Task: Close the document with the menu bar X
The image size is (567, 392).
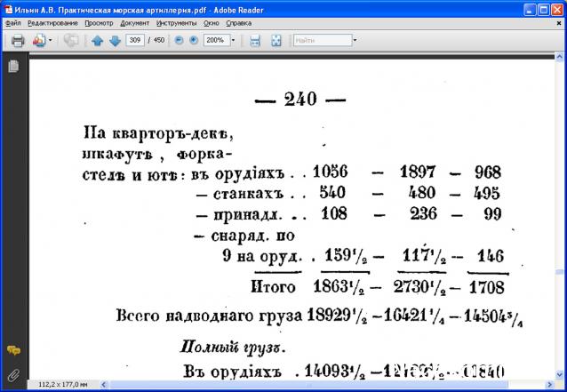Action: [559, 23]
